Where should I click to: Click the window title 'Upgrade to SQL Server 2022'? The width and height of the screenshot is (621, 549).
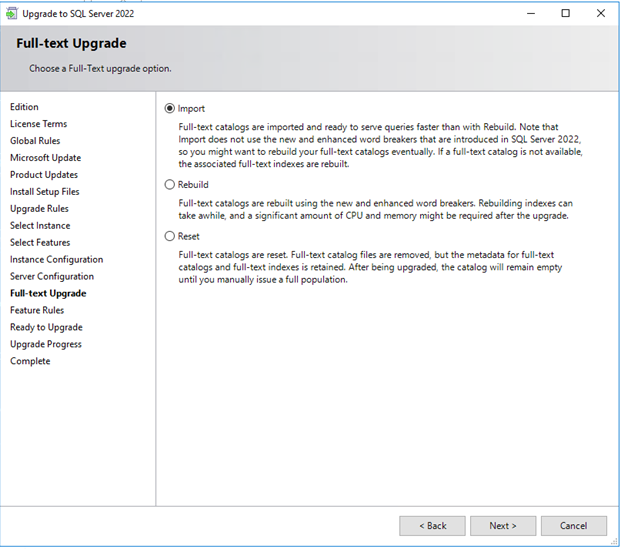78,14
